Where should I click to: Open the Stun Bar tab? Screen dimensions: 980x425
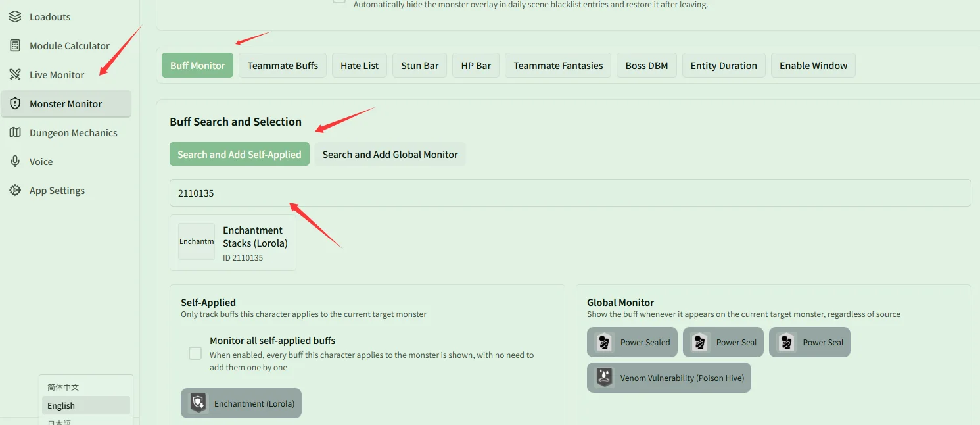(420, 65)
